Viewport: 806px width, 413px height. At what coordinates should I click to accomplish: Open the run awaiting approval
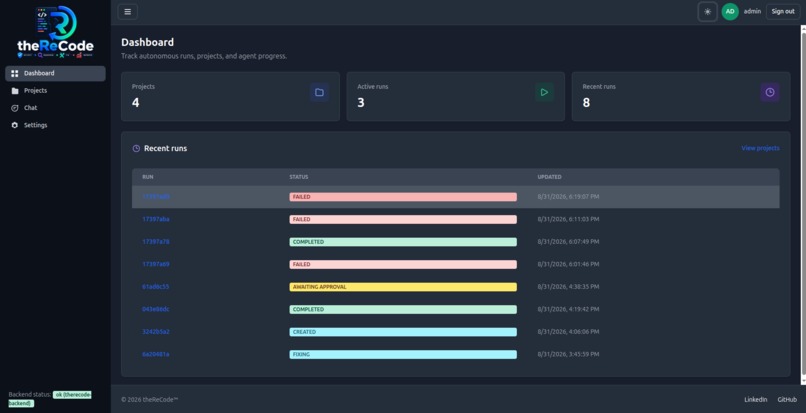point(156,287)
